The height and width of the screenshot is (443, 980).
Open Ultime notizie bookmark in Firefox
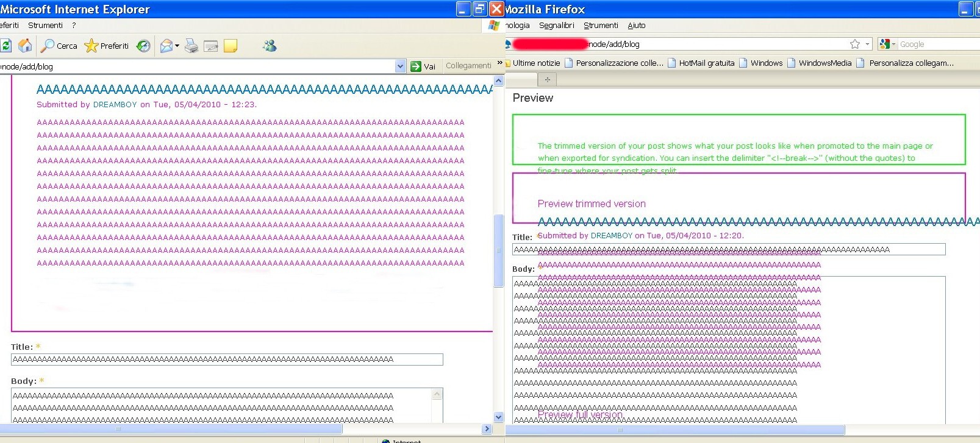(532, 63)
